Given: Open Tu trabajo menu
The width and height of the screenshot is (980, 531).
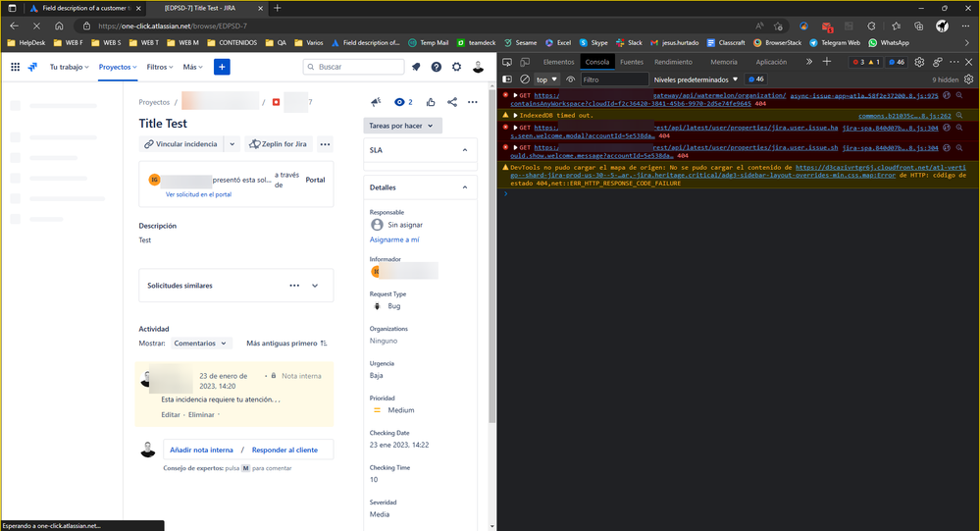Looking at the screenshot, I should click(x=70, y=67).
